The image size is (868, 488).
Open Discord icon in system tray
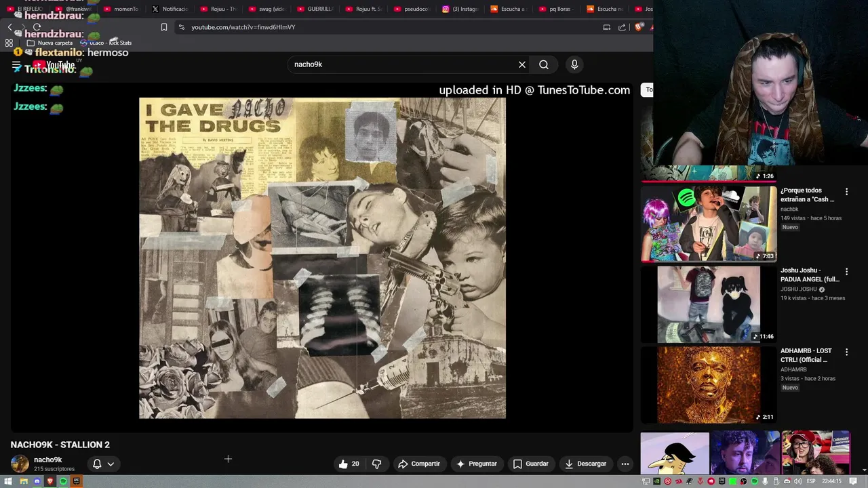click(787, 481)
